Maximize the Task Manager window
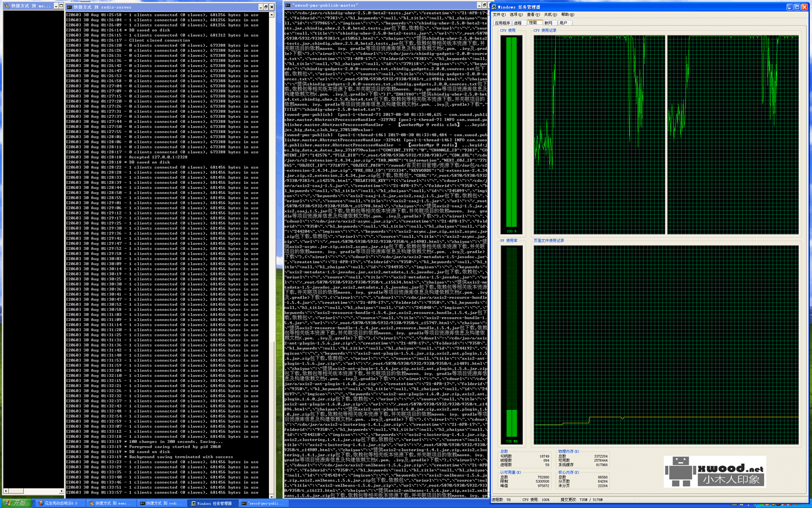The height and width of the screenshot is (508, 812). 797,7
